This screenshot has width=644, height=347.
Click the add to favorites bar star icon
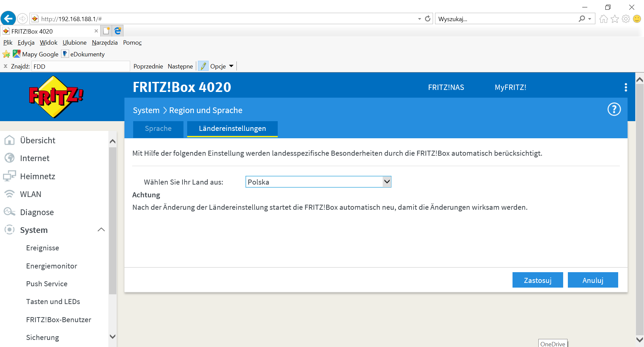(6, 54)
